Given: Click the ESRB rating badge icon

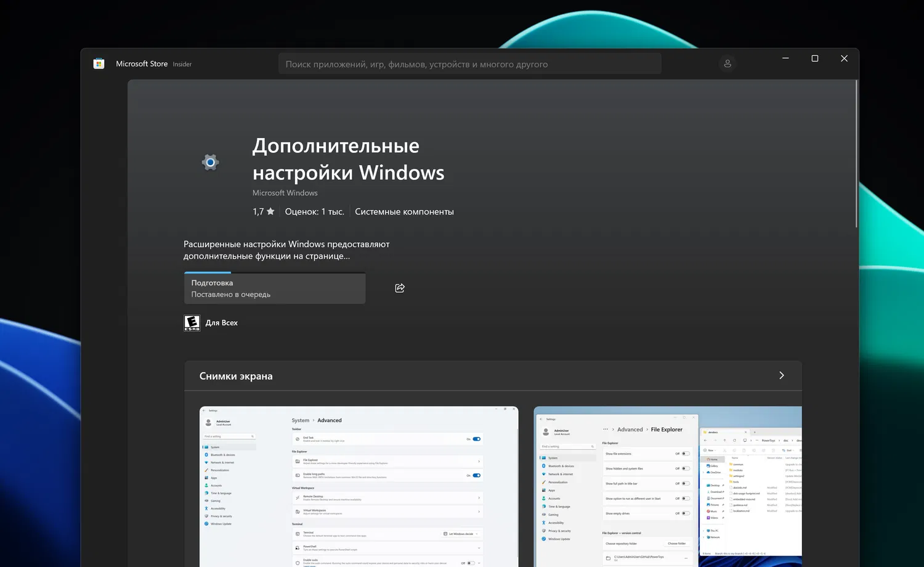Looking at the screenshot, I should tap(192, 323).
